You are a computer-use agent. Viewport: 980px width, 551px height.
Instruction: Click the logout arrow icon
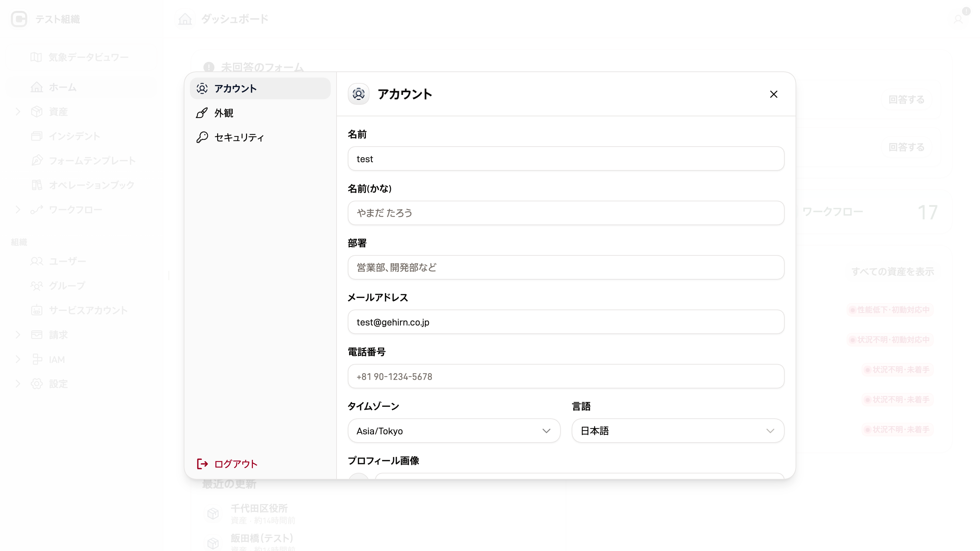pyautogui.click(x=202, y=464)
